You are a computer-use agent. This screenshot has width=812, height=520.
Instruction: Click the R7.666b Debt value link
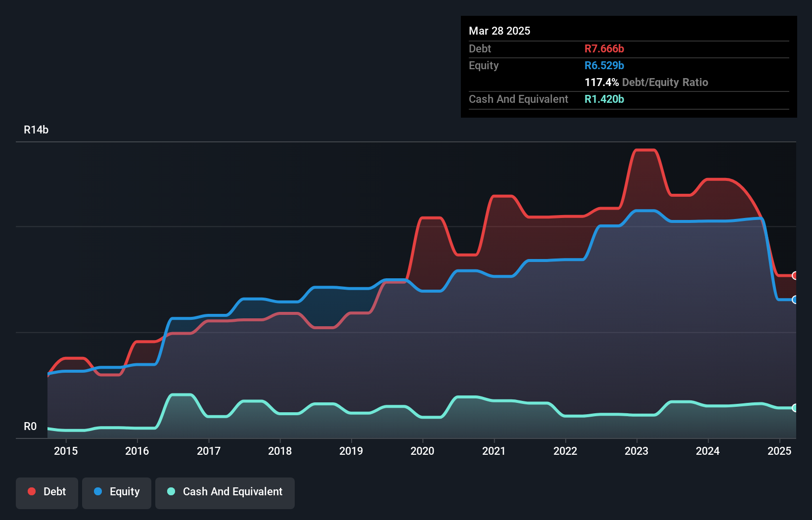point(604,49)
